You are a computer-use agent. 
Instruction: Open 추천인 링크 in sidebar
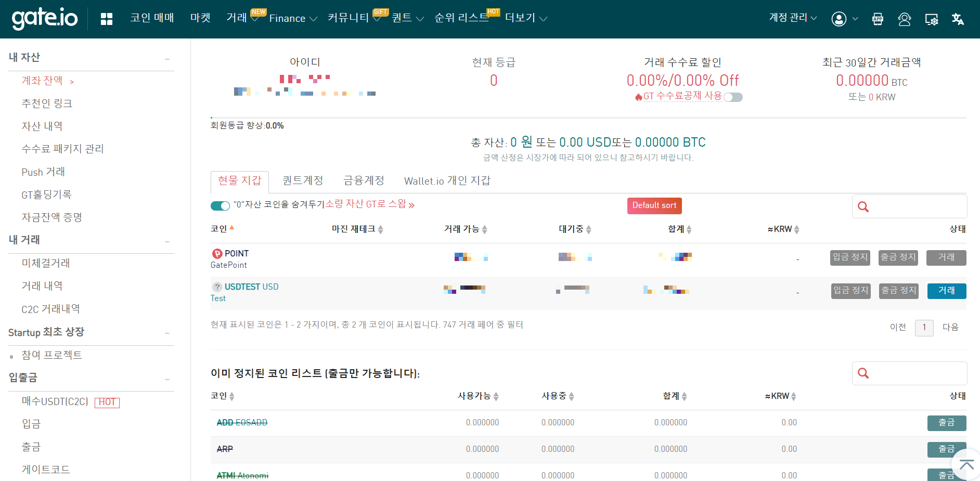[47, 103]
